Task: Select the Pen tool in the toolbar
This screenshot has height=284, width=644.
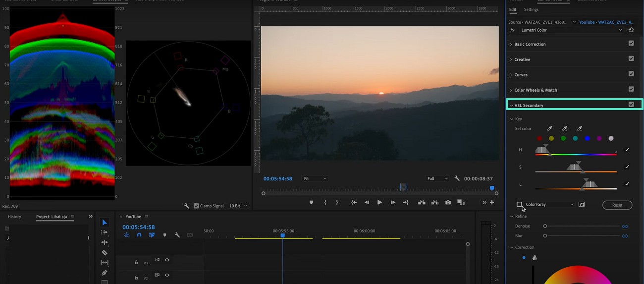Action: click(105, 273)
